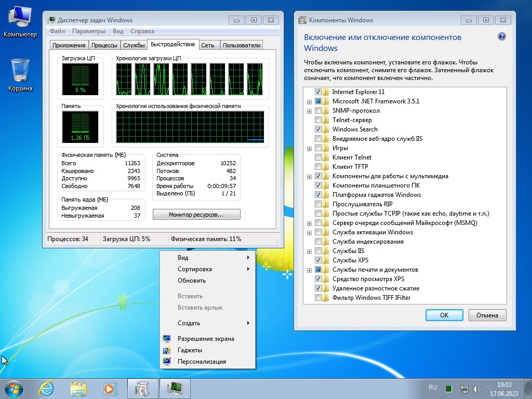Image resolution: width=532 pixels, height=399 pixels.
Task: Expand Print and Document Services node
Action: click(x=309, y=270)
